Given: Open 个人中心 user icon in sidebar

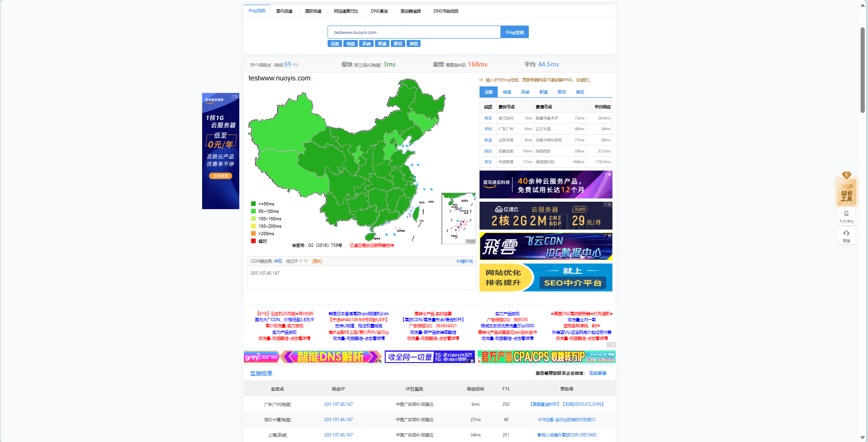Looking at the screenshot, I should (x=846, y=216).
